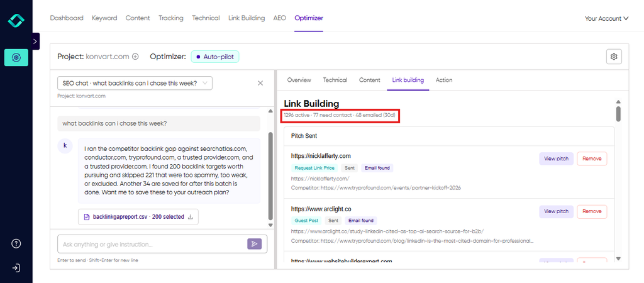644x283 pixels.
Task: Open the Content nav item in top bar
Action: click(x=138, y=18)
